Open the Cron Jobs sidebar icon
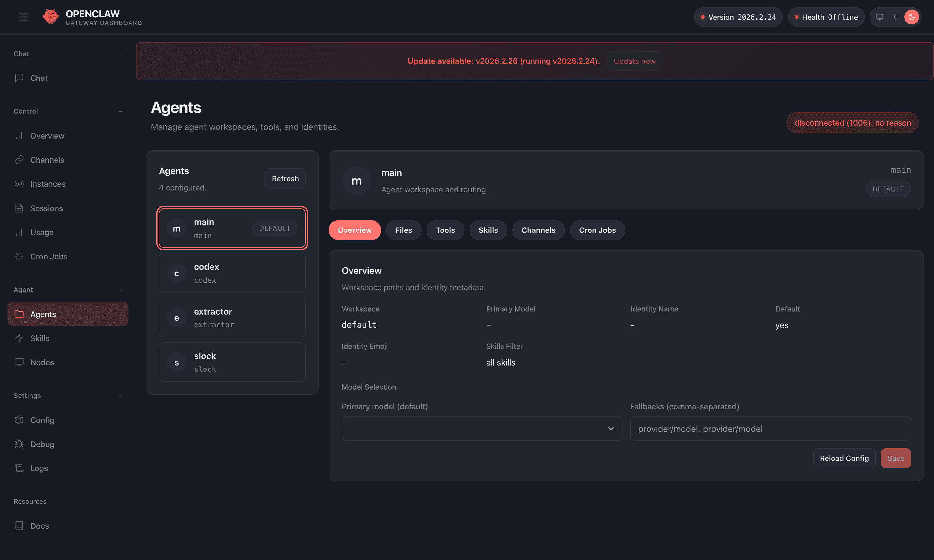Viewport: 934px width, 560px height. (19, 256)
